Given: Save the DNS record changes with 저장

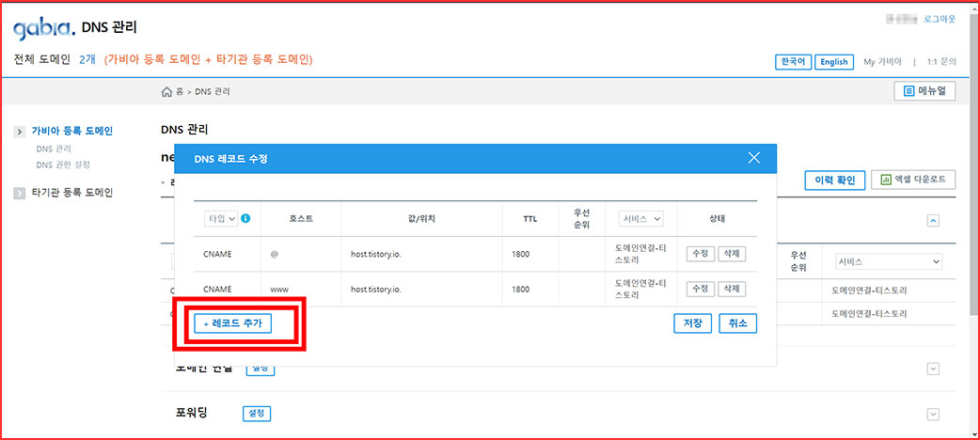Looking at the screenshot, I should point(693,323).
